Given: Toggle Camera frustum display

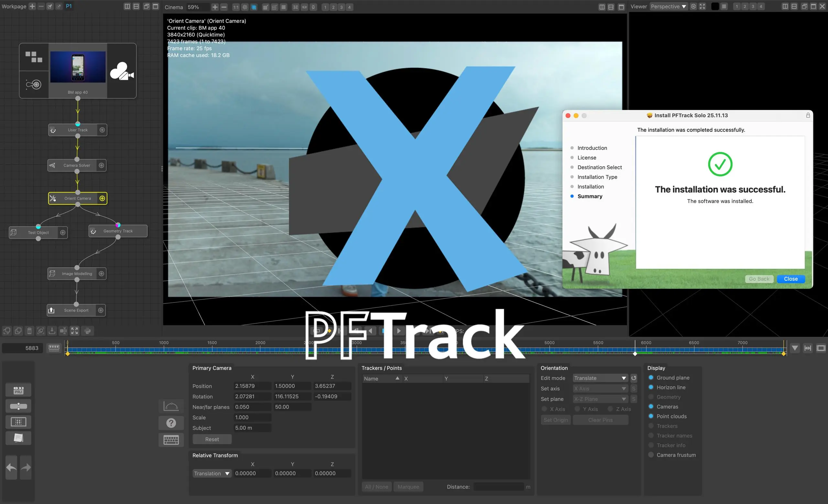Looking at the screenshot, I should point(651,455).
